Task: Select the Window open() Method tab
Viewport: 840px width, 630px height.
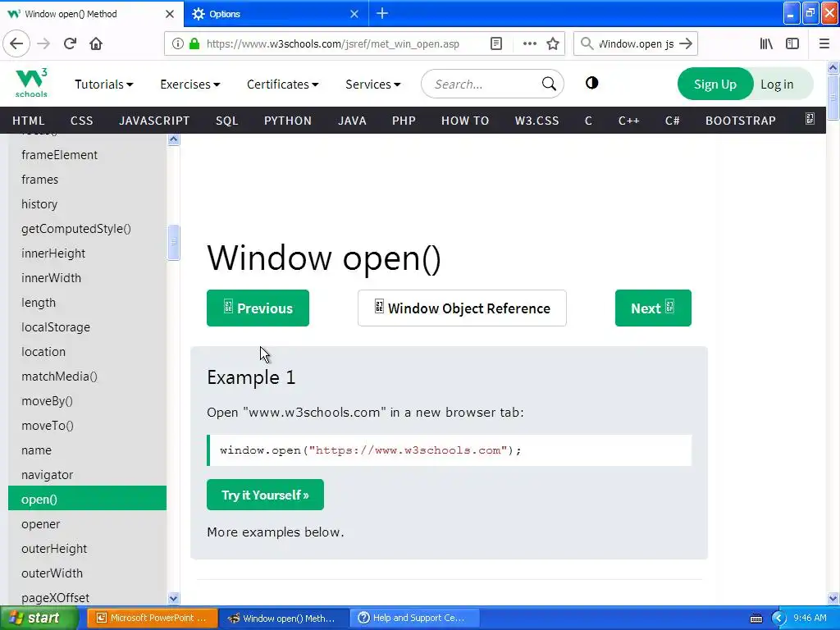Action: pos(92,14)
